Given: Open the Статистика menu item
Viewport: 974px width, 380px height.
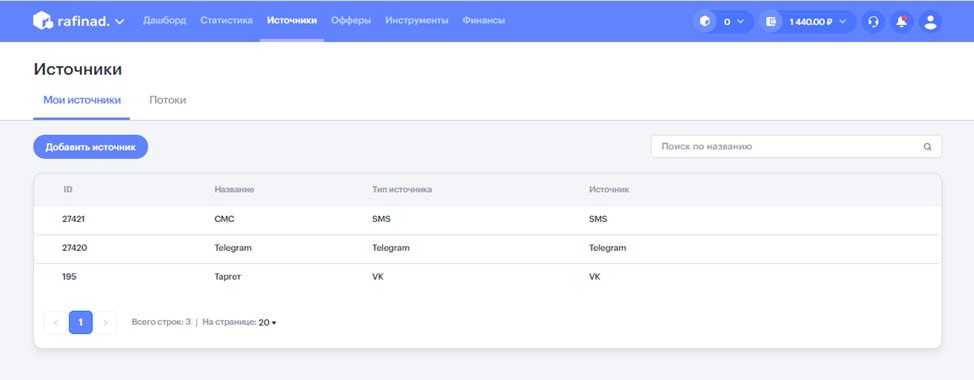Looking at the screenshot, I should (226, 20).
